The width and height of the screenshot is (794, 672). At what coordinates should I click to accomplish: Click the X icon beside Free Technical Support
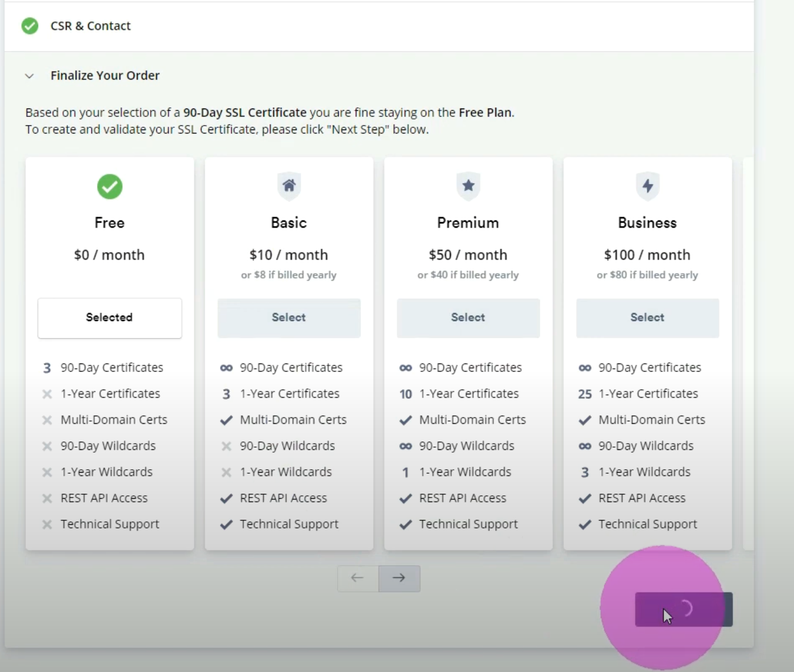47,524
